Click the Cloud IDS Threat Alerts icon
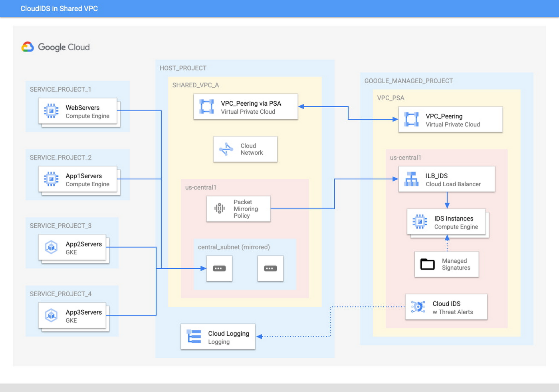 click(x=418, y=307)
